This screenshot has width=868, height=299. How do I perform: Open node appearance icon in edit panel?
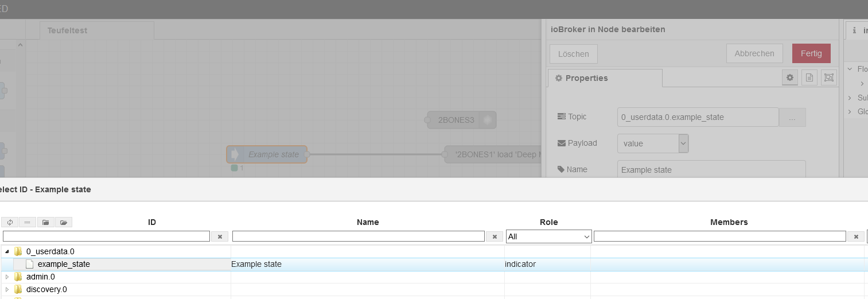pos(829,77)
